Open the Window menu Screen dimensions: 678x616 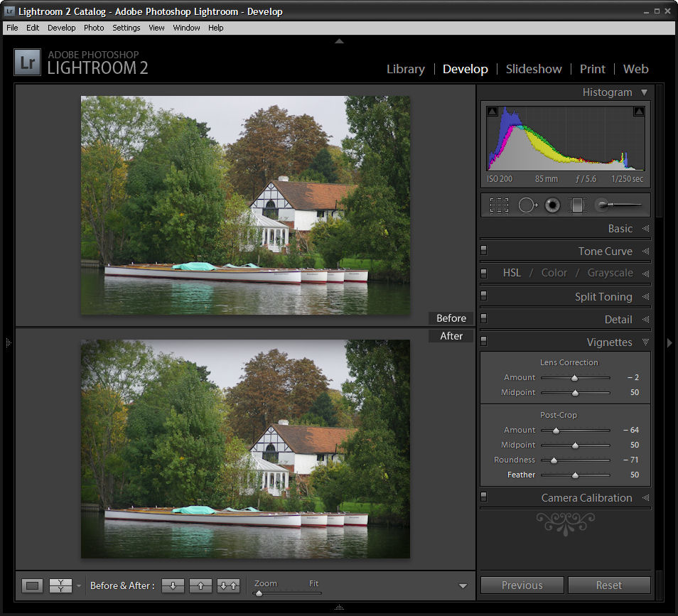[x=186, y=28]
